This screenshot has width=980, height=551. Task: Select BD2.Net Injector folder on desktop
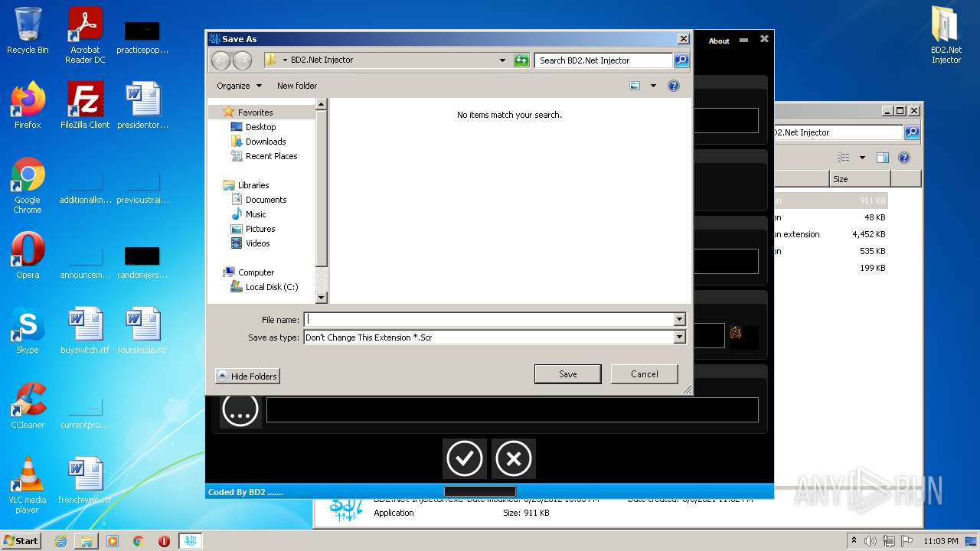coord(946,35)
